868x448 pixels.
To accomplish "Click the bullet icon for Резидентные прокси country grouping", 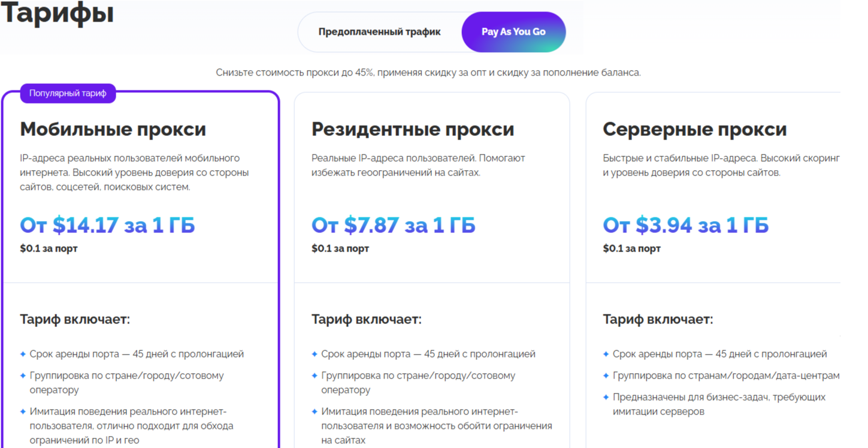I will (314, 376).
